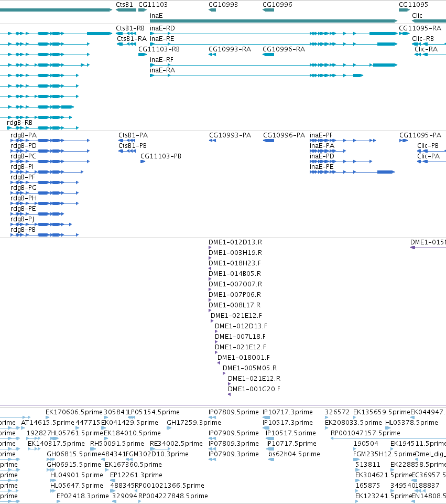Select feature DME1-007O07.R
The height and width of the screenshot is (504, 446).
[235, 284]
